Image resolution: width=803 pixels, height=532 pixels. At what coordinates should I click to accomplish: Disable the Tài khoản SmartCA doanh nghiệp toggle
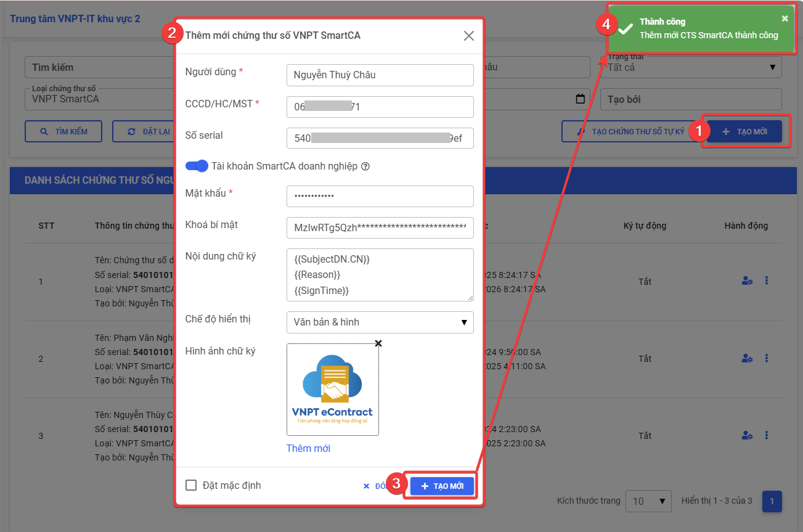coord(197,166)
